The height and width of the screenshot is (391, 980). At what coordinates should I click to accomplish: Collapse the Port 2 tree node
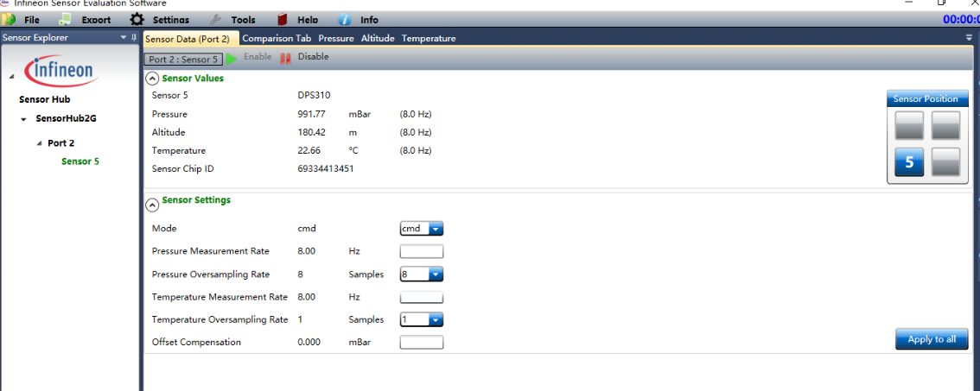pos(40,143)
